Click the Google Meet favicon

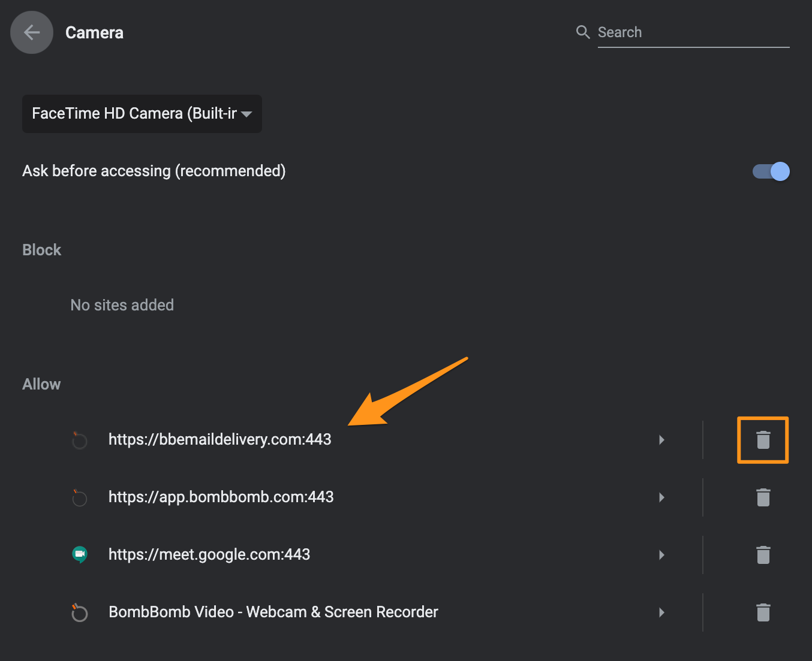[79, 555]
